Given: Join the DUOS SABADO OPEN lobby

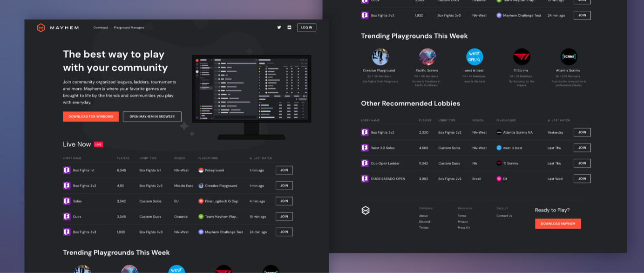Looking at the screenshot, I should click(582, 178).
